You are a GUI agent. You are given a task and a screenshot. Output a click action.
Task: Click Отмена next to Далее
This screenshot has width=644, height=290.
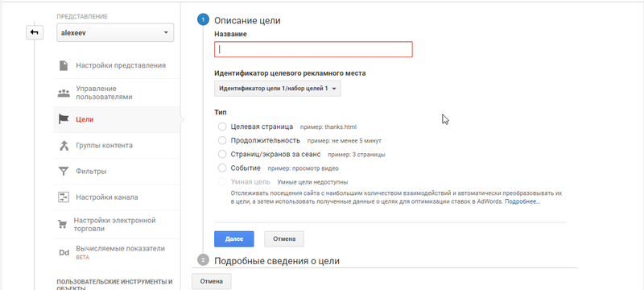tap(284, 239)
